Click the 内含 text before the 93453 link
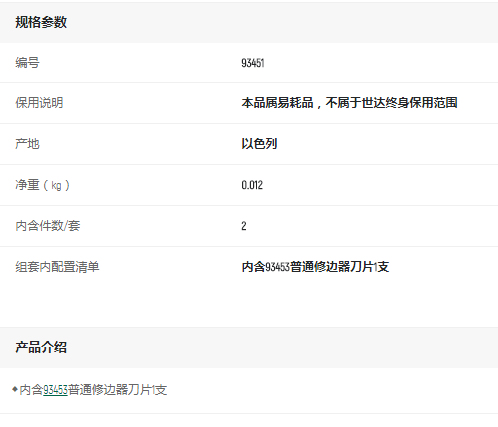The height and width of the screenshot is (427, 498). (x=31, y=390)
